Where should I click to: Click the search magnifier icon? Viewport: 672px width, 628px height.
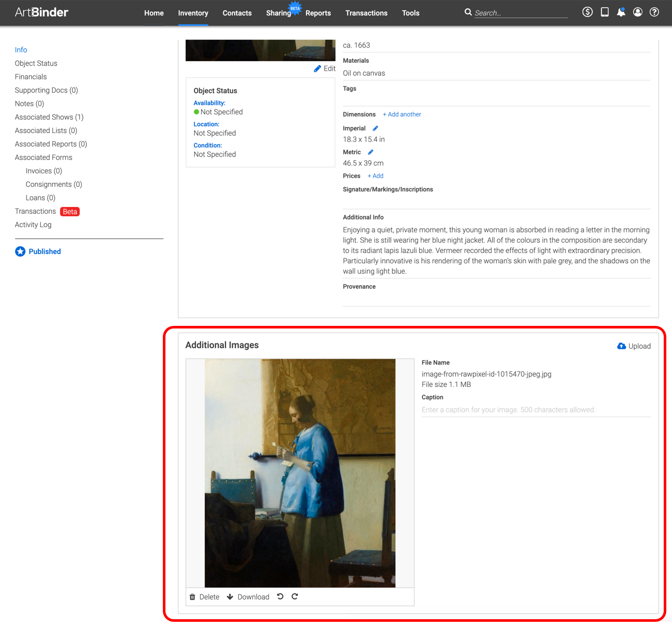click(468, 12)
